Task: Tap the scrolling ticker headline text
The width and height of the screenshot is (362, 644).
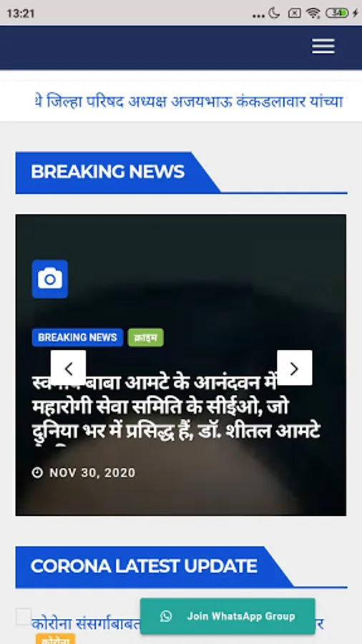Action: coord(189,101)
